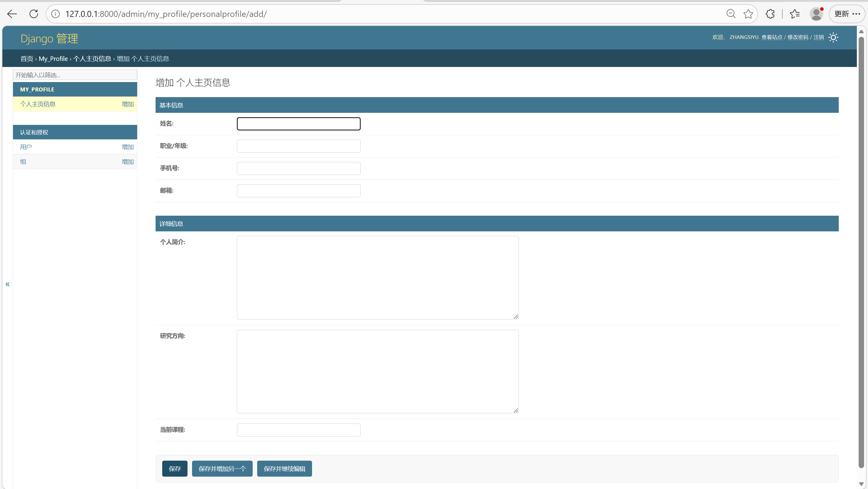The width and height of the screenshot is (868, 489).
Task: Open 个人主页信息 in the sidebar
Action: point(38,104)
